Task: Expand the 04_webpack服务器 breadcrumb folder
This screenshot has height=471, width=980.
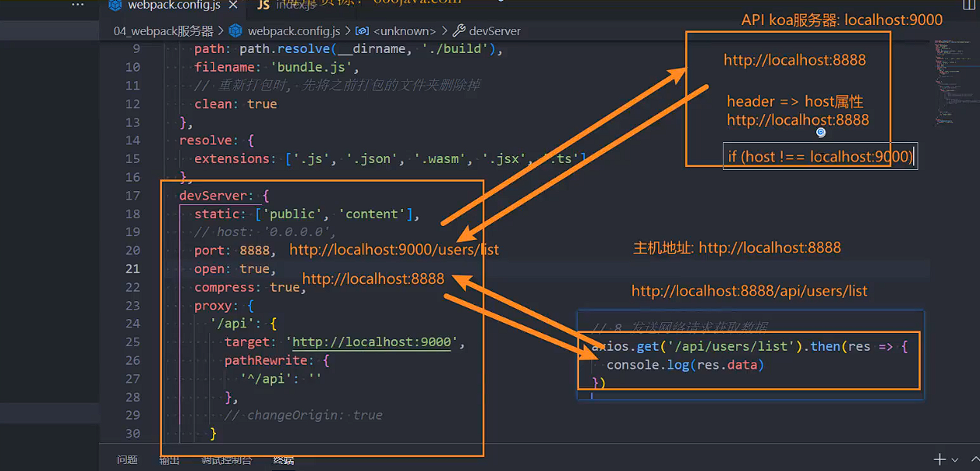Action: pos(163,31)
